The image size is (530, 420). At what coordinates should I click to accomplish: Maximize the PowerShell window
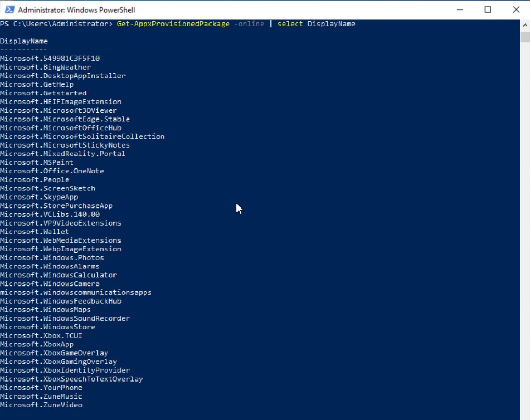[488, 9]
